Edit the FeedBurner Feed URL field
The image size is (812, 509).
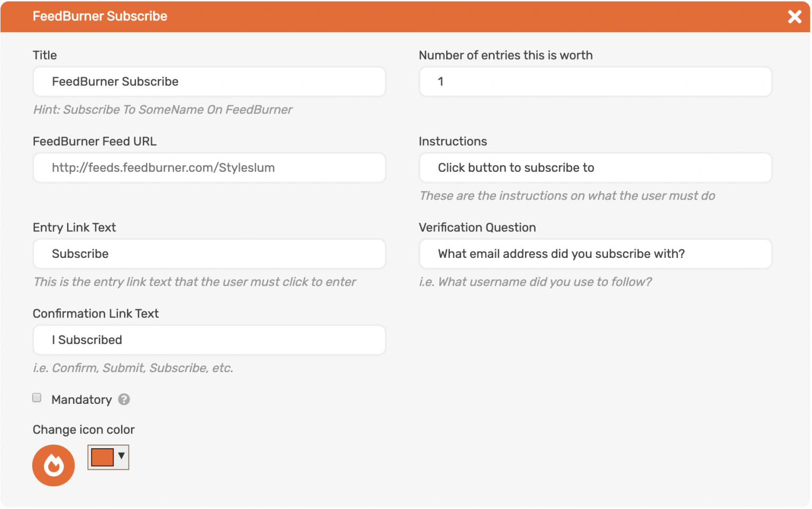pyautogui.click(x=209, y=168)
